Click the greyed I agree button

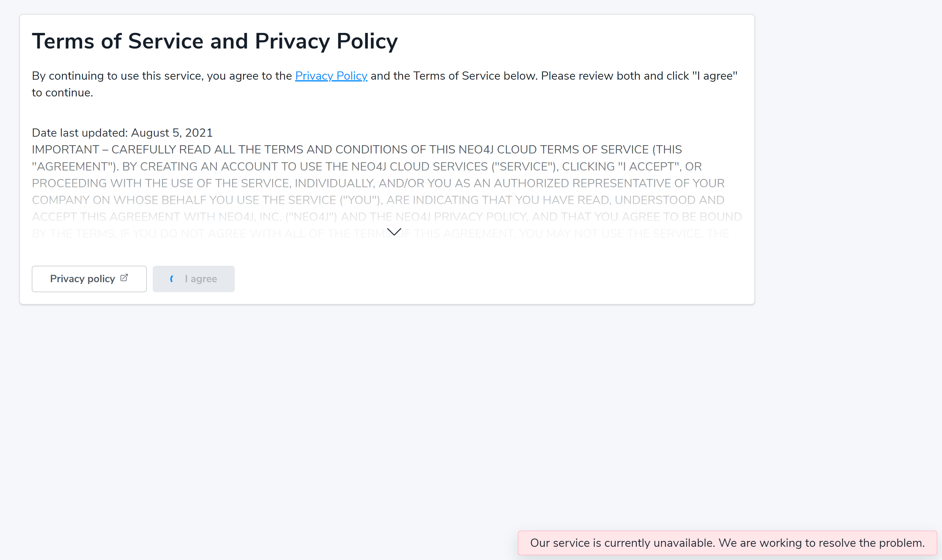tap(193, 279)
